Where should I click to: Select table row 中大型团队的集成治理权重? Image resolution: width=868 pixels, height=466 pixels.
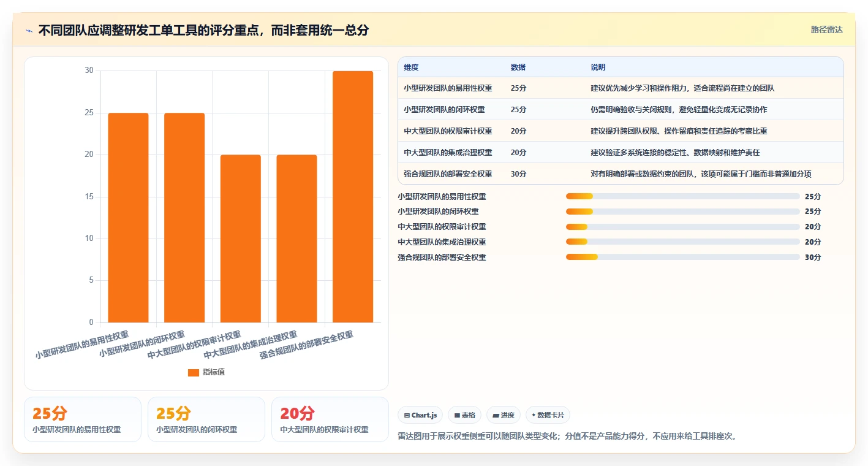(x=621, y=153)
